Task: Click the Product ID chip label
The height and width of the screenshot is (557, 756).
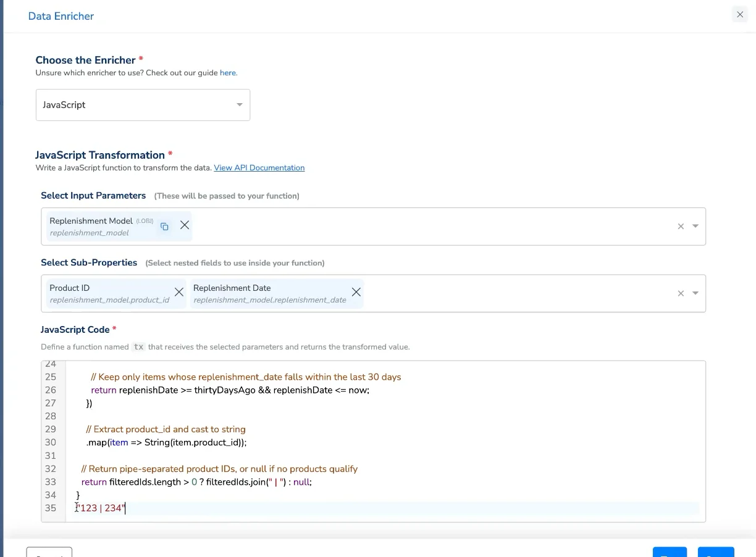Action: [x=69, y=288]
